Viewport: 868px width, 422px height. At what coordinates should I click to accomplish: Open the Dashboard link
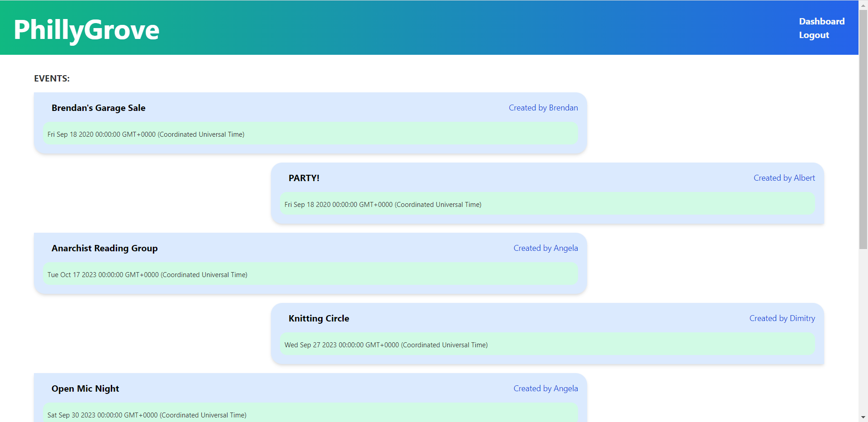pos(821,21)
